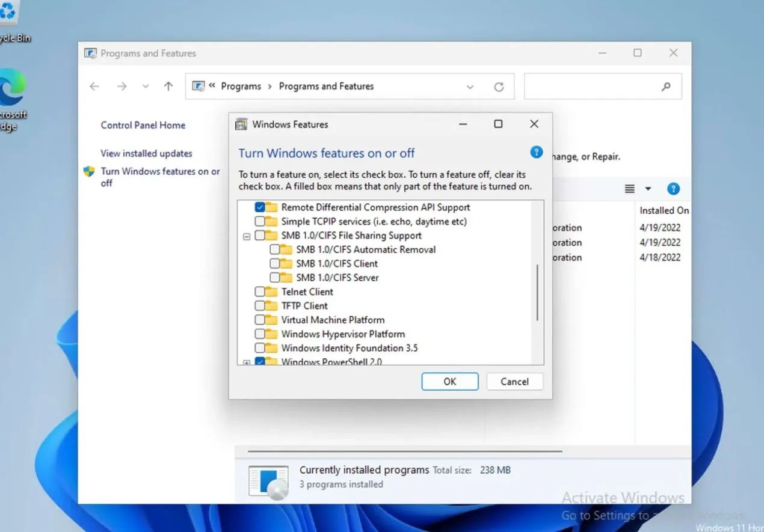Open the address bar history dropdown
The width and height of the screenshot is (764, 532).
(x=470, y=87)
